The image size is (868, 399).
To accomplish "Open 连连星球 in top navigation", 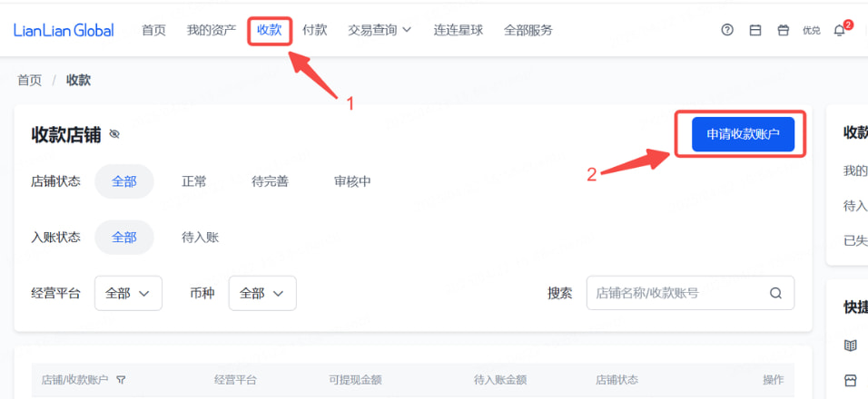I will point(459,30).
